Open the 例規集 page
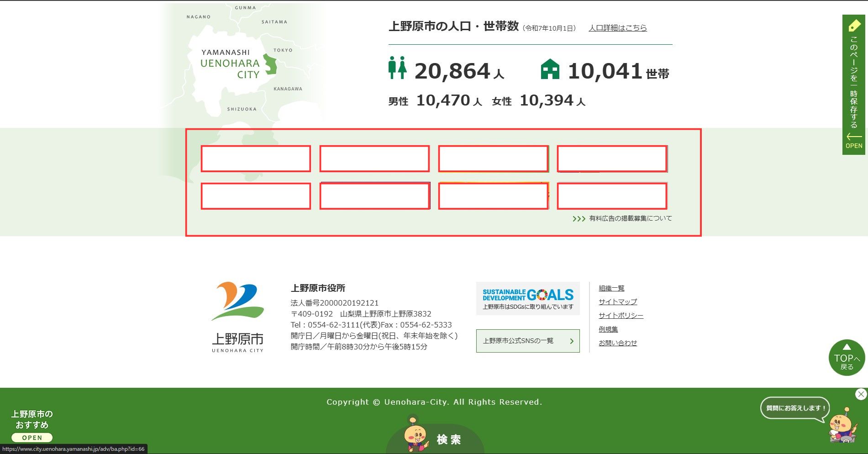868x454 pixels. pyautogui.click(x=608, y=329)
